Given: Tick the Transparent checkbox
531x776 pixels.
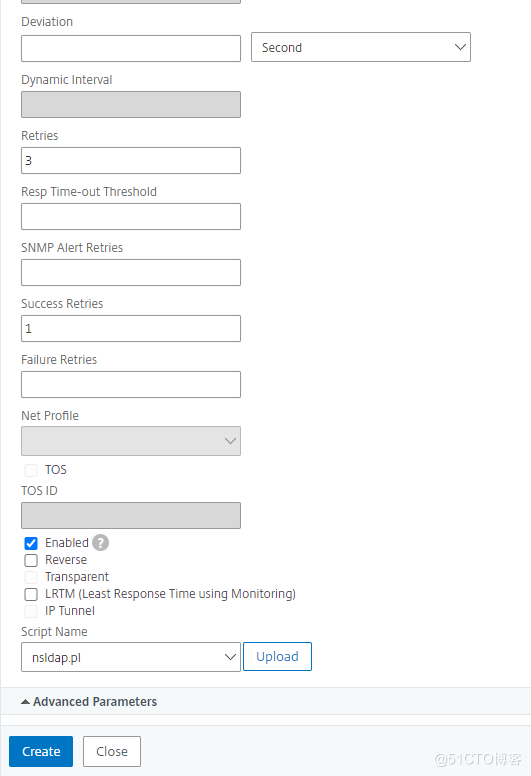Looking at the screenshot, I should click(31, 577).
